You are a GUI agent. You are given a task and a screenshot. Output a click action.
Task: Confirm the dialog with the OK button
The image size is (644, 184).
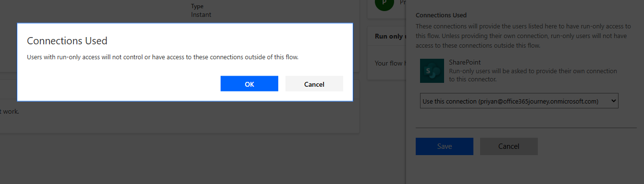pyautogui.click(x=249, y=84)
